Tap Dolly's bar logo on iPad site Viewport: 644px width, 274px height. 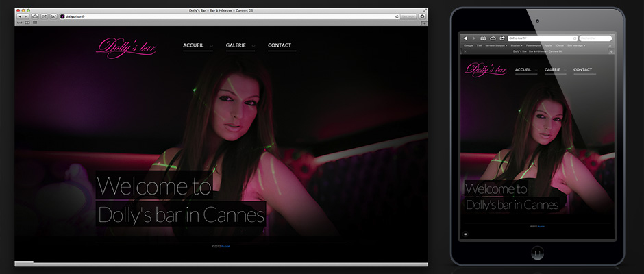tap(486, 70)
